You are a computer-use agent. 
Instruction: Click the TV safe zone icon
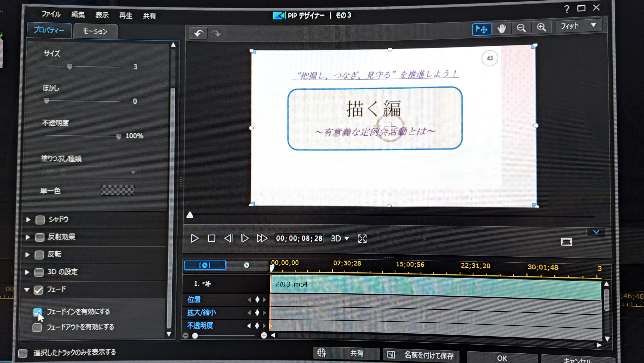[567, 242]
